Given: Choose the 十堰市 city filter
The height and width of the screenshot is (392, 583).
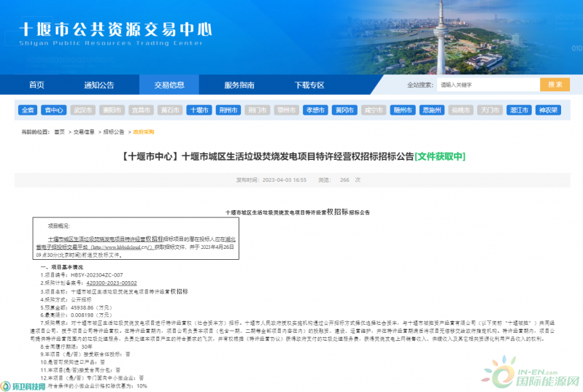Looking at the screenshot, I should 198,110.
